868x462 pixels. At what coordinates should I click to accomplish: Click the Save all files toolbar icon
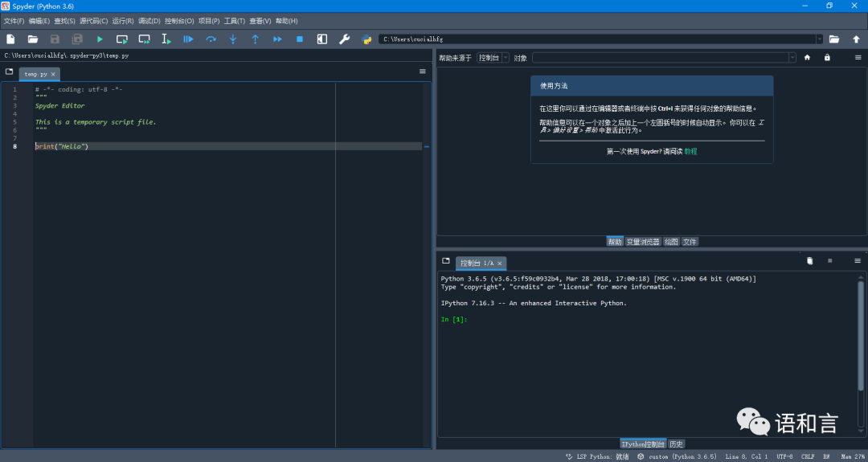click(x=77, y=39)
